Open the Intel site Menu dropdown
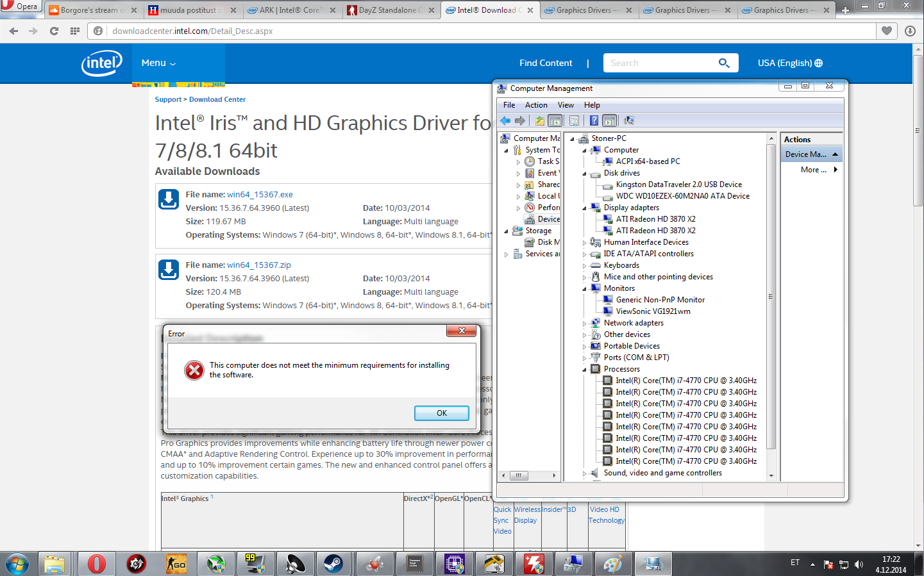Screen dimensions: 924x576 158,63
